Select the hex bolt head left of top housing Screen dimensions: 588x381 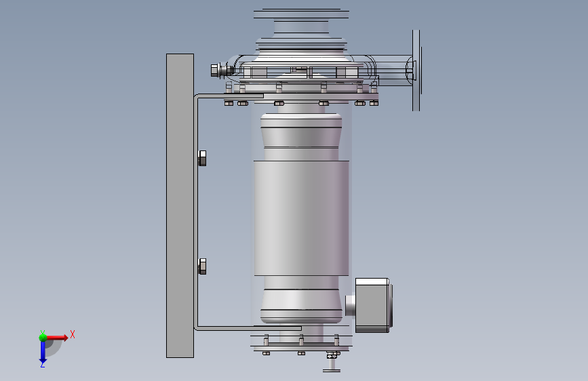[x=215, y=70]
